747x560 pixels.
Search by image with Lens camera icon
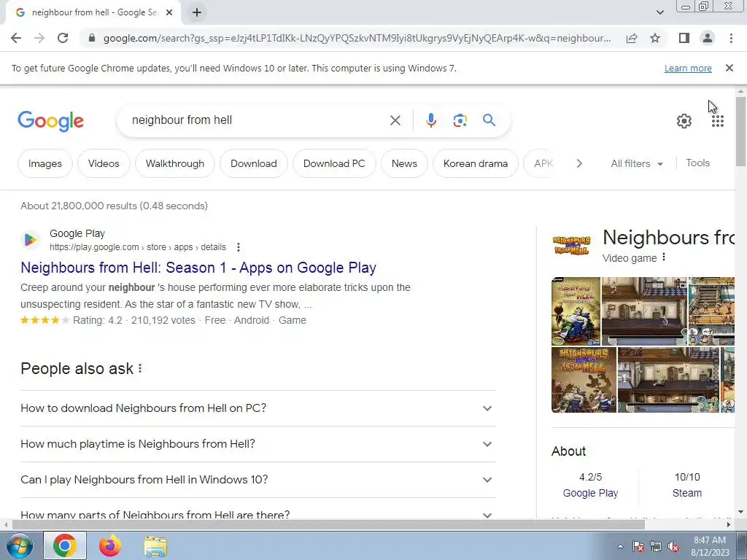point(460,120)
